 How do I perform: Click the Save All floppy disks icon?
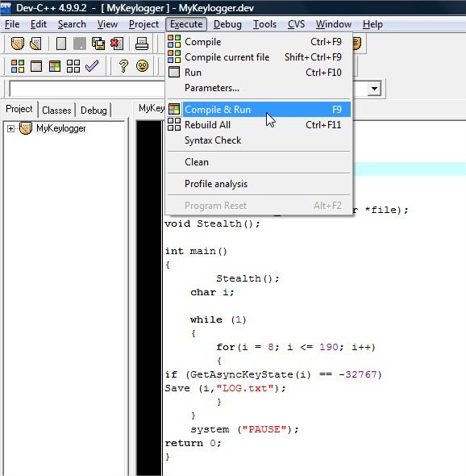[98, 44]
